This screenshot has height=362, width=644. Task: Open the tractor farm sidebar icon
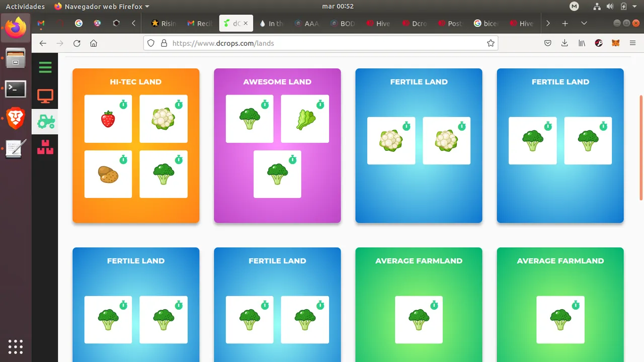click(x=46, y=121)
